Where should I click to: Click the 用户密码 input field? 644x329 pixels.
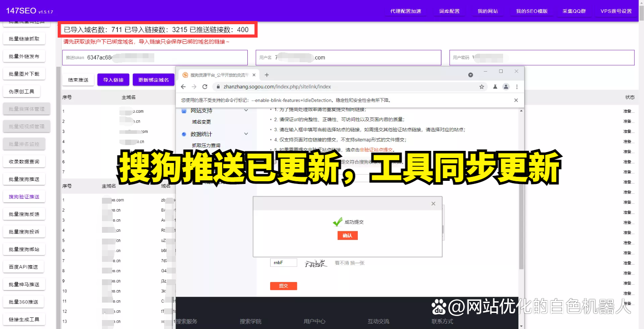542,57
